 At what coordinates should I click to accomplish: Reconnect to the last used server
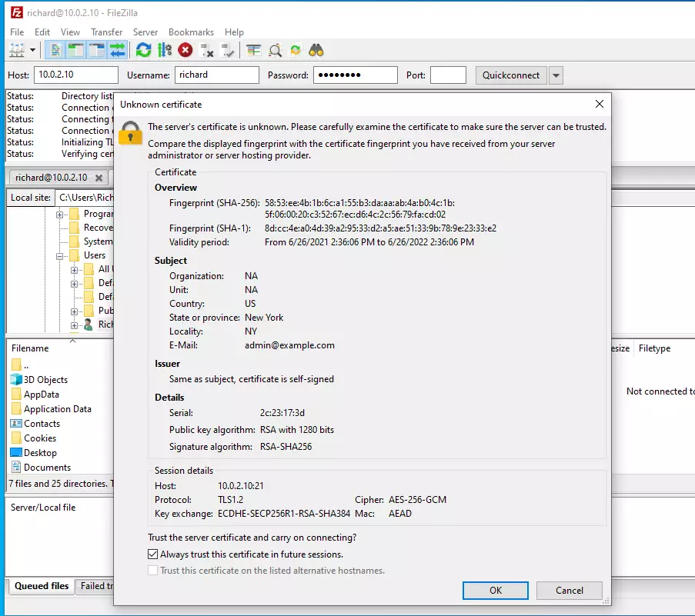click(227, 51)
